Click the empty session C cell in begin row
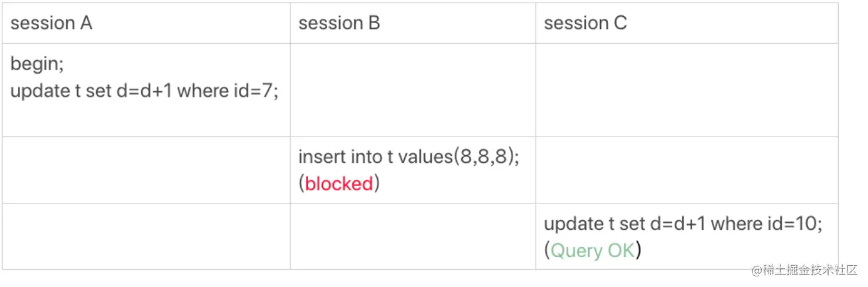Viewport: 868px width, 287px height. click(x=687, y=90)
